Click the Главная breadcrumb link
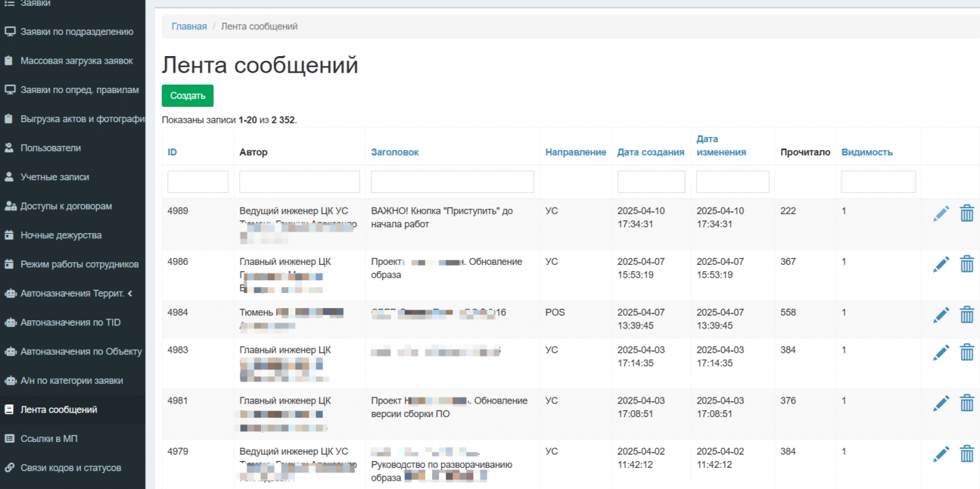The width and height of the screenshot is (980, 489). click(189, 26)
